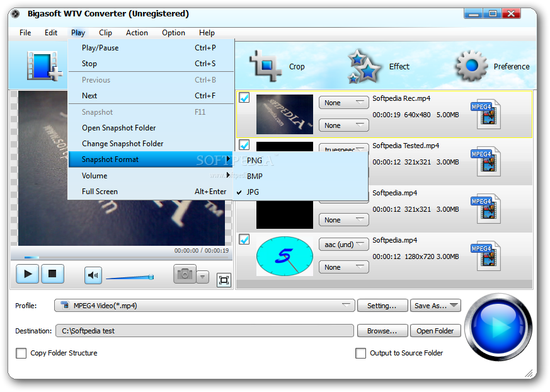Take a snapshot with the camera icon

[185, 274]
